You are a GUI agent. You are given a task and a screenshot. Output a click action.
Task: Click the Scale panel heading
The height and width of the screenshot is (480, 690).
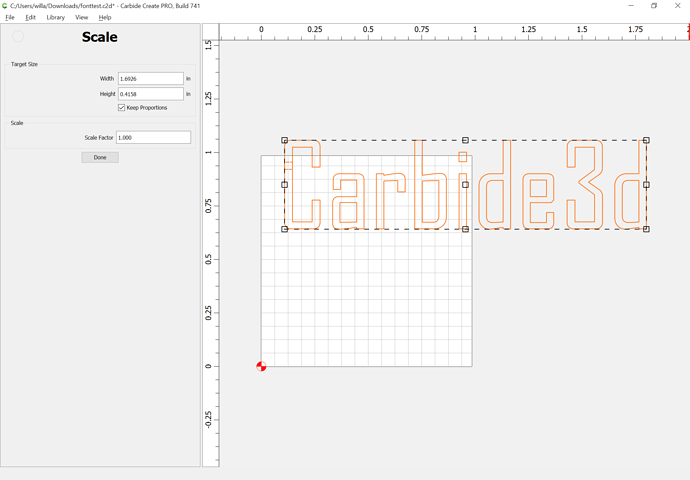pos(99,37)
